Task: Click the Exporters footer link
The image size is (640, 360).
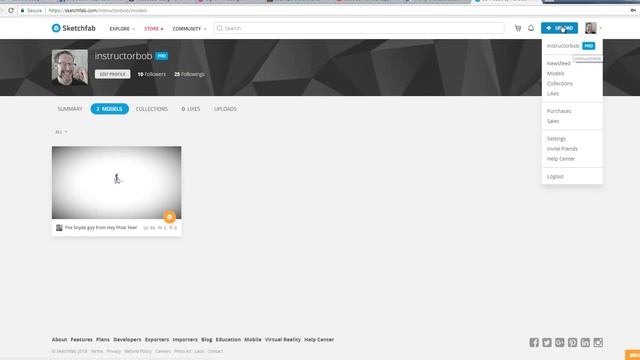Action: [157, 340]
